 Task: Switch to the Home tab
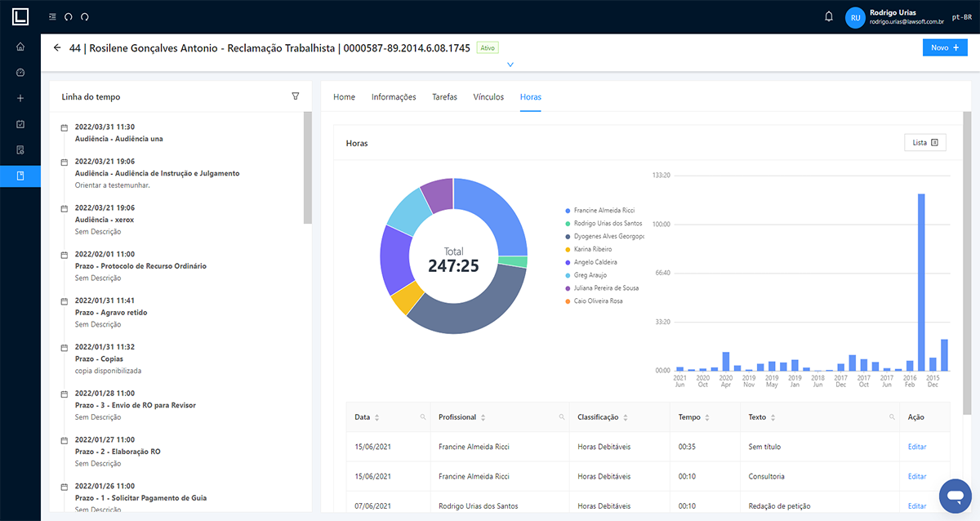pyautogui.click(x=344, y=97)
